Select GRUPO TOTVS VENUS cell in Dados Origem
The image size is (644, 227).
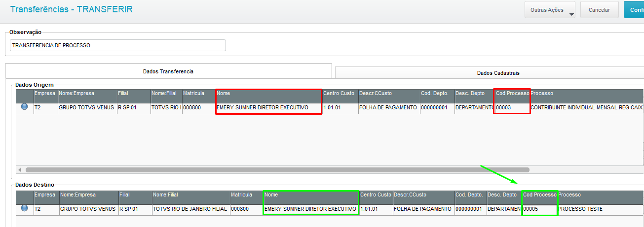[87, 107]
